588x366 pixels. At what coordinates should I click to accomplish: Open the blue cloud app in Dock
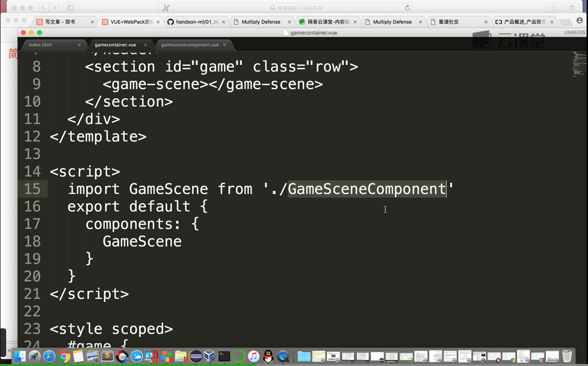[137, 356]
